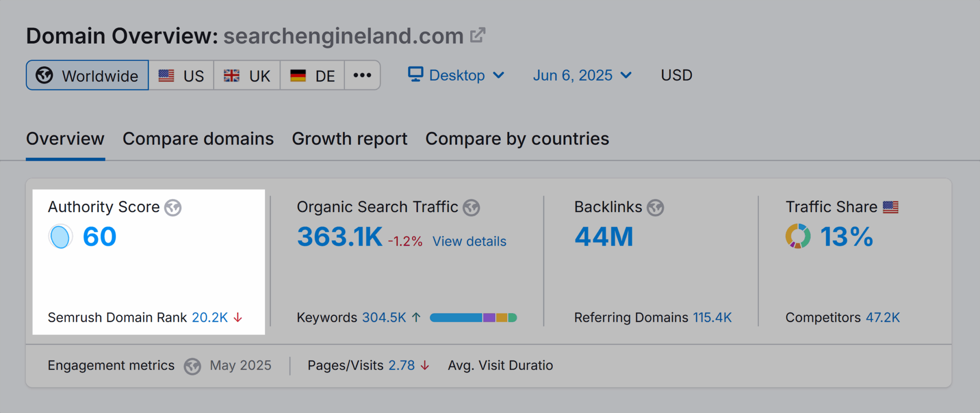Select the Overview tab
The height and width of the screenshot is (413, 980).
click(65, 139)
